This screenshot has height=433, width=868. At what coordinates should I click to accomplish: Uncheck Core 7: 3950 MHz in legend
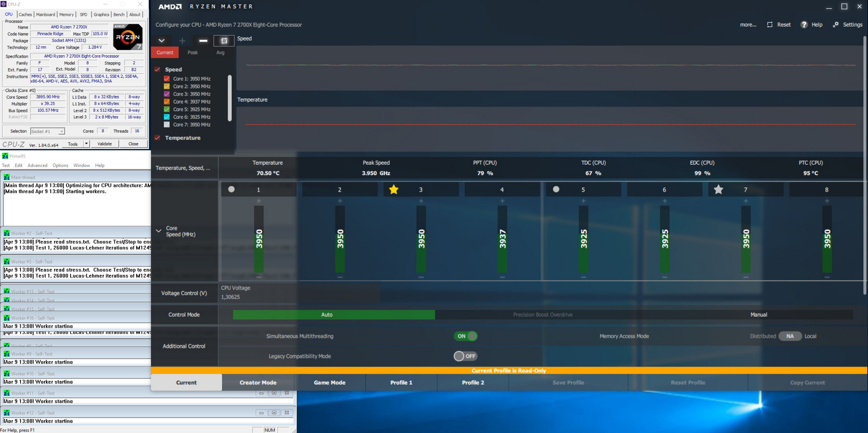tap(167, 124)
